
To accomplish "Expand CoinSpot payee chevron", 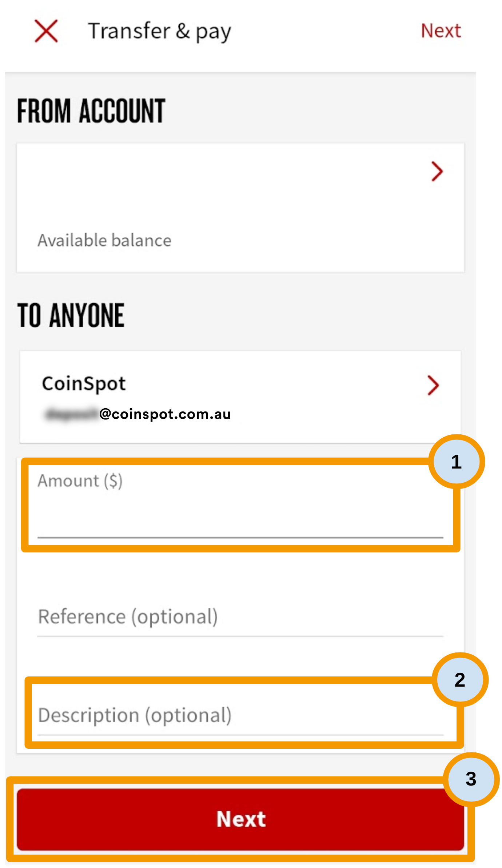I will (x=434, y=385).
